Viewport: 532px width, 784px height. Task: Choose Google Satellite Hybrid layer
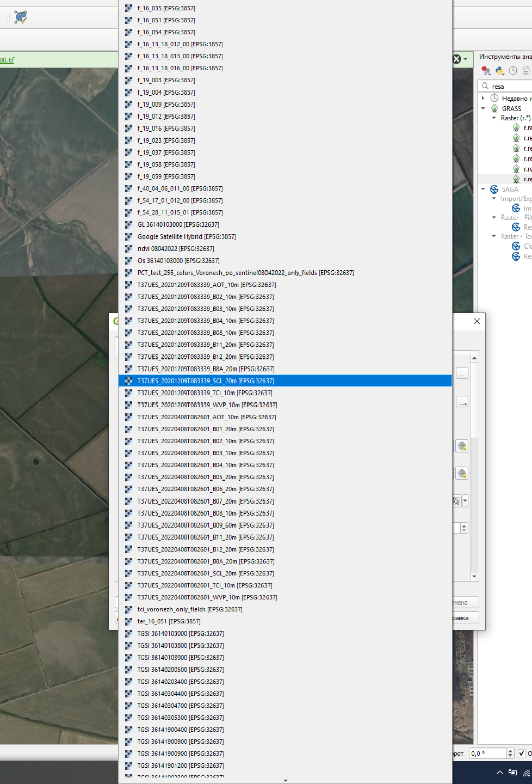point(186,237)
